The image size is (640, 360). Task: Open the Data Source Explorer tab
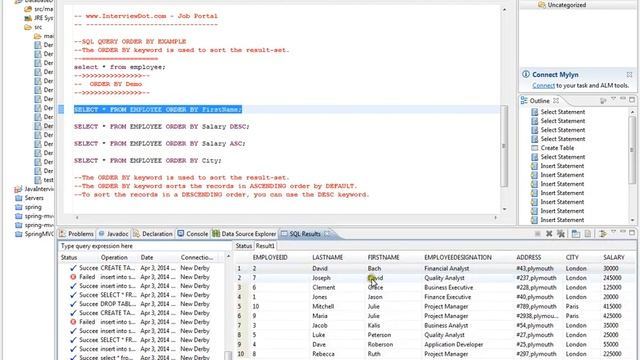(244, 234)
